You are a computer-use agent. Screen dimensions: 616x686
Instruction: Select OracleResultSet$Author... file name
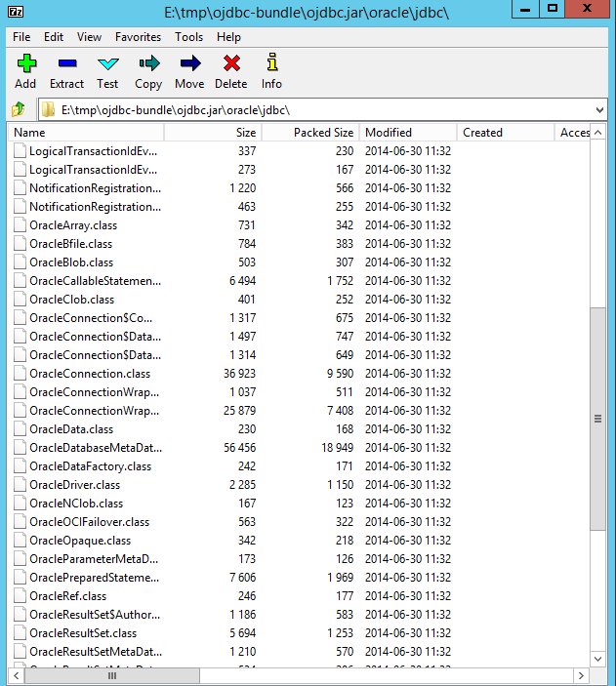[95, 614]
